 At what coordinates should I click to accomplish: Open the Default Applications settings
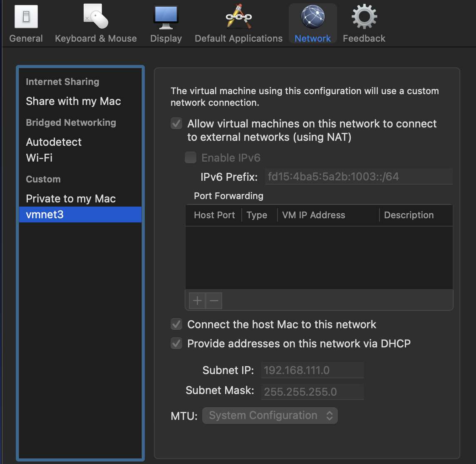238,23
